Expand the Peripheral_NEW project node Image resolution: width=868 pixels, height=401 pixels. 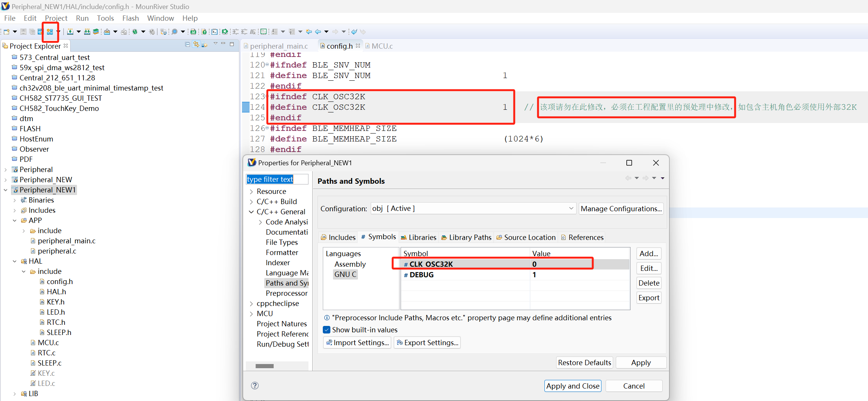point(6,180)
